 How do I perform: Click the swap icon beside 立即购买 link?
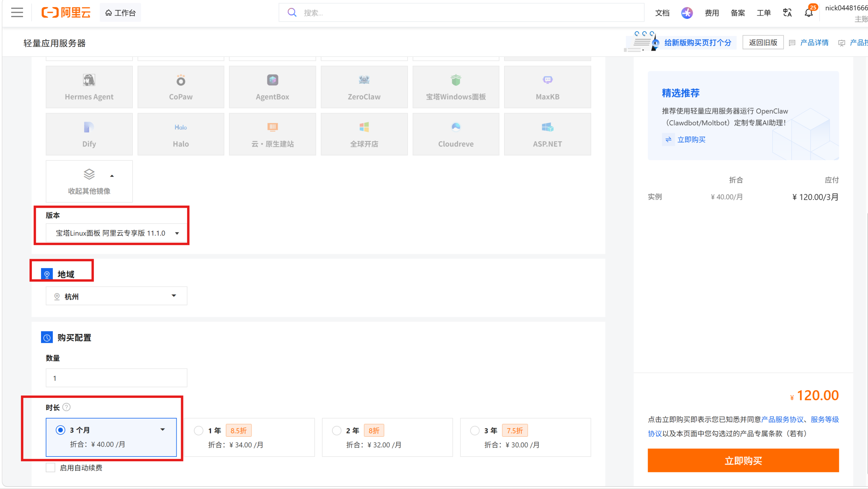(x=668, y=140)
